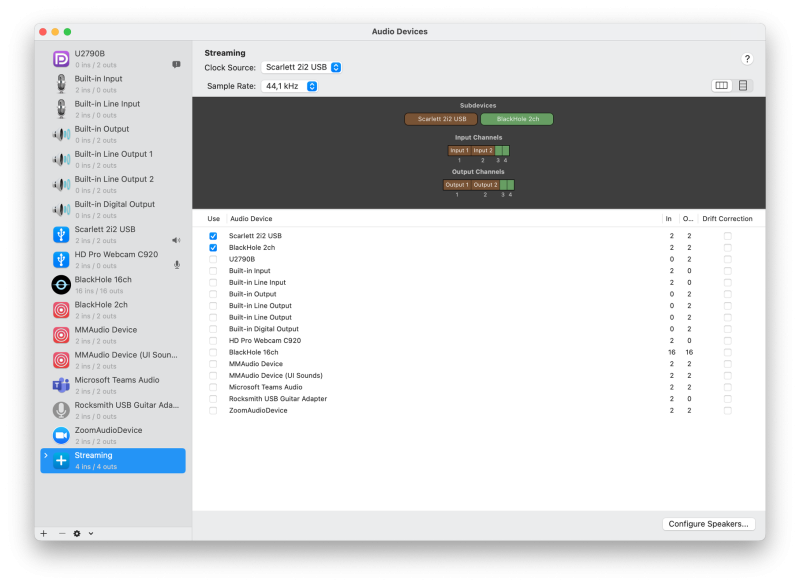Click the BlackHole 2ch subdevice pill
The image size is (800, 586).
point(517,119)
